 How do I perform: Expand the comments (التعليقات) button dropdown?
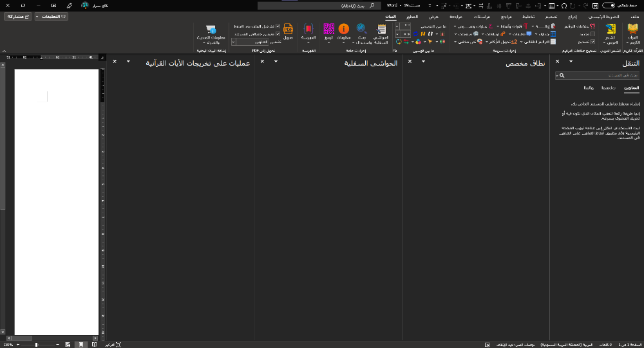click(37, 17)
